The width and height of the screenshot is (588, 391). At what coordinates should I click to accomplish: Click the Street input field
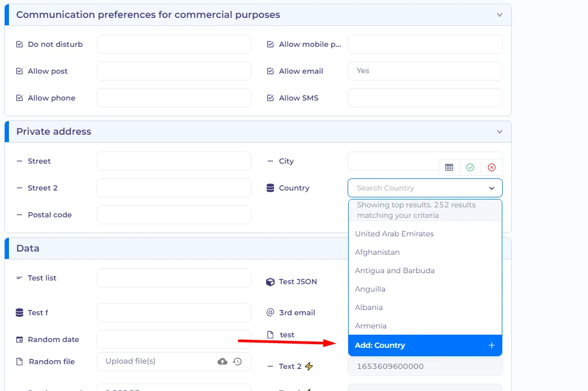pyautogui.click(x=174, y=161)
